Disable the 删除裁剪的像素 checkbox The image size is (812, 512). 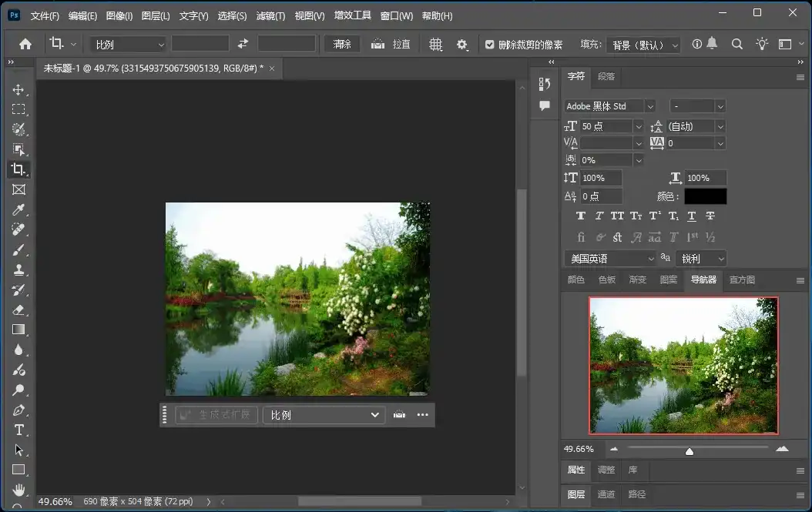click(490, 44)
